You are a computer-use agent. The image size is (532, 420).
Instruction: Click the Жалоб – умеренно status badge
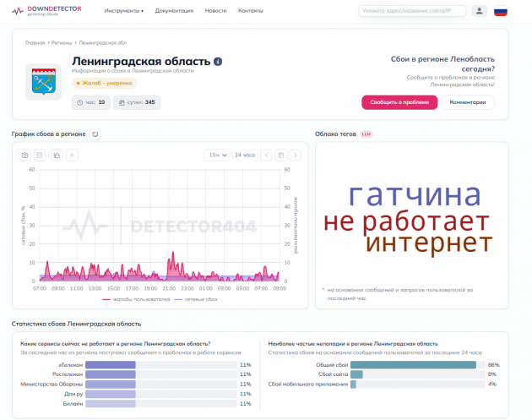tap(104, 83)
